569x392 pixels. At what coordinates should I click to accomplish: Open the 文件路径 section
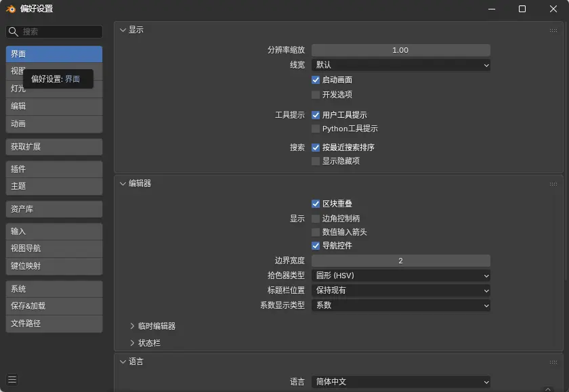click(54, 324)
